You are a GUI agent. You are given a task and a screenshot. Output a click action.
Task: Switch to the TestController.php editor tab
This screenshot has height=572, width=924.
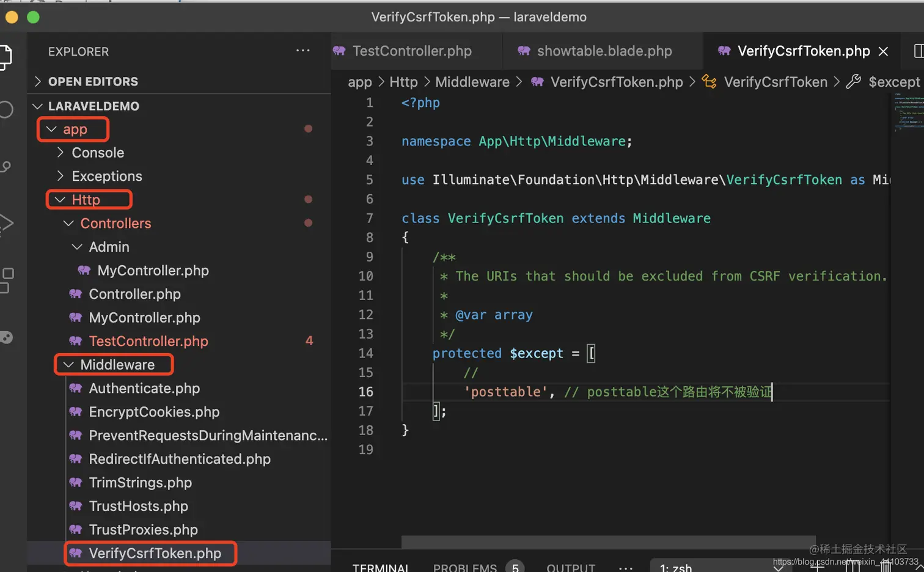tap(416, 51)
